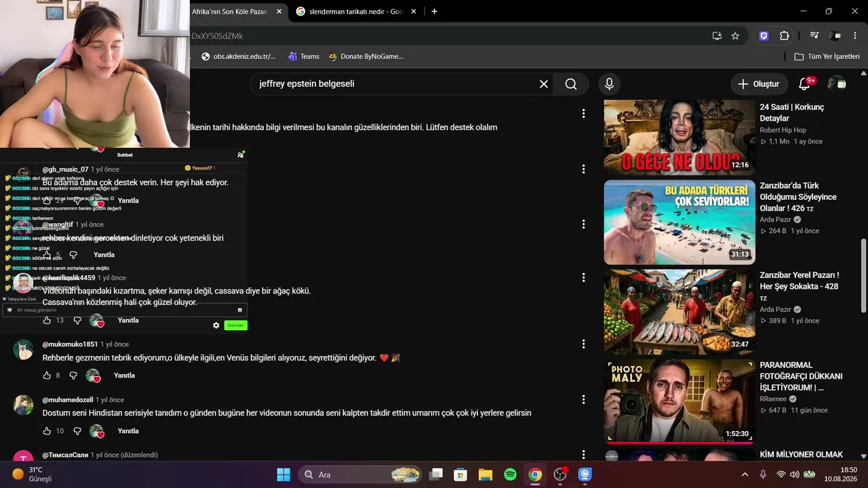Show hidden system tray icons
The width and height of the screenshot is (868, 488).
tap(745, 474)
